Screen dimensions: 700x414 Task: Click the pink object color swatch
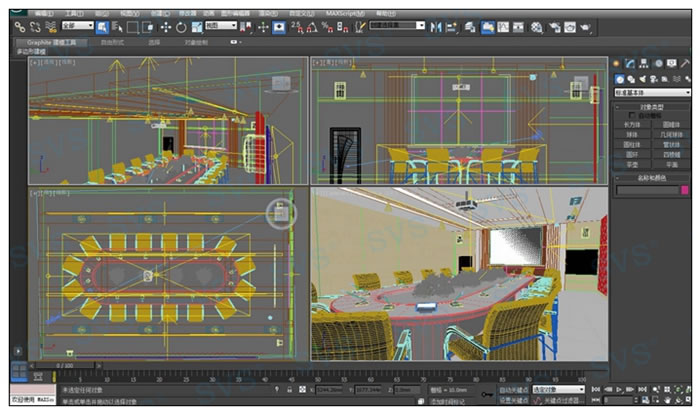(x=685, y=189)
